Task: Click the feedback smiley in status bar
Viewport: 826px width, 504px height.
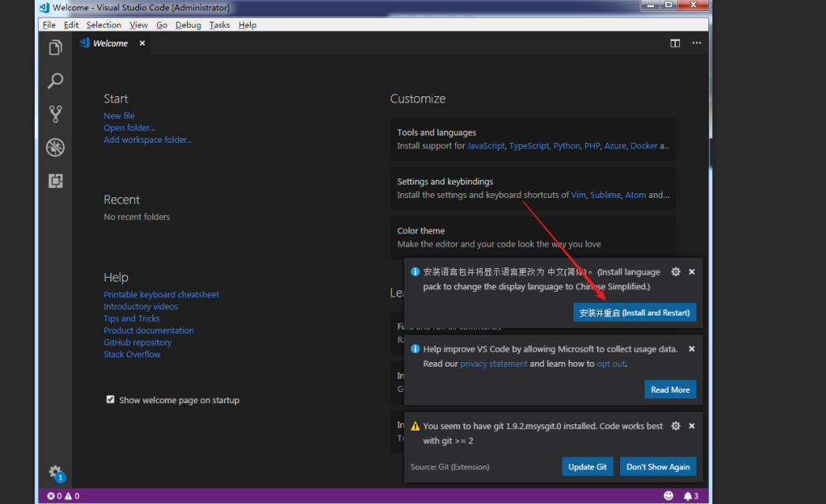Action: (x=668, y=495)
